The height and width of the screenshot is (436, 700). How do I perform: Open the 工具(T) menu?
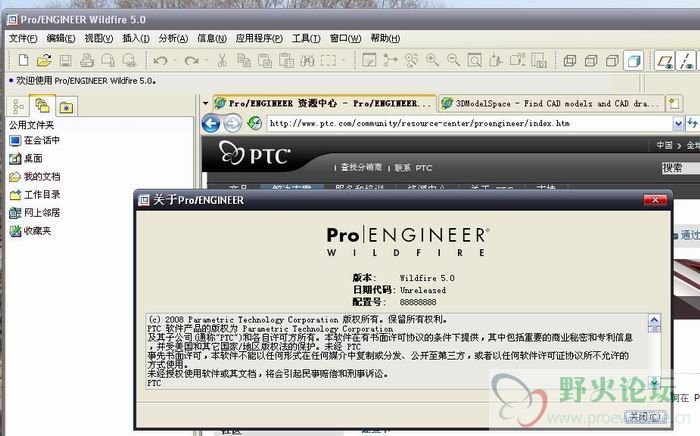click(x=306, y=38)
